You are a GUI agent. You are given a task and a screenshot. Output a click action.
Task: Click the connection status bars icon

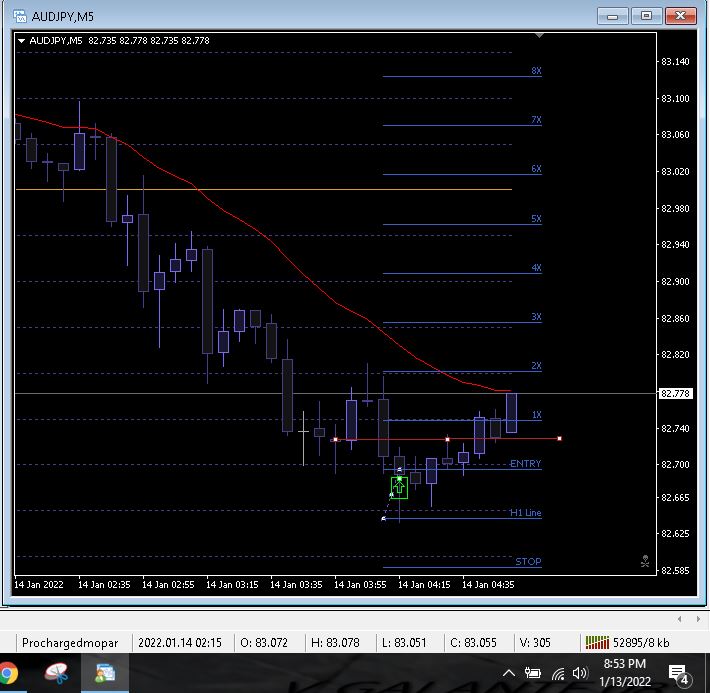tap(597, 642)
